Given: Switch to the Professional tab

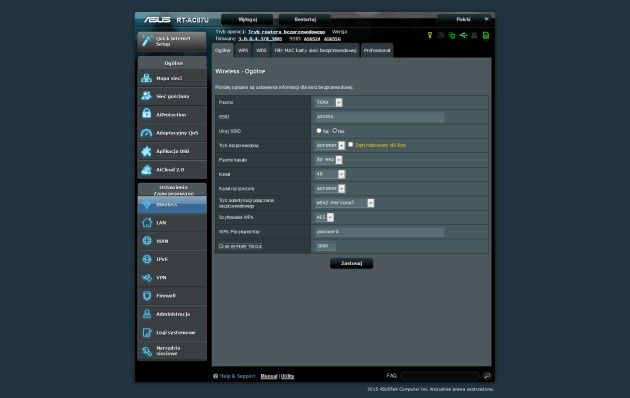Looking at the screenshot, I should pos(377,50).
